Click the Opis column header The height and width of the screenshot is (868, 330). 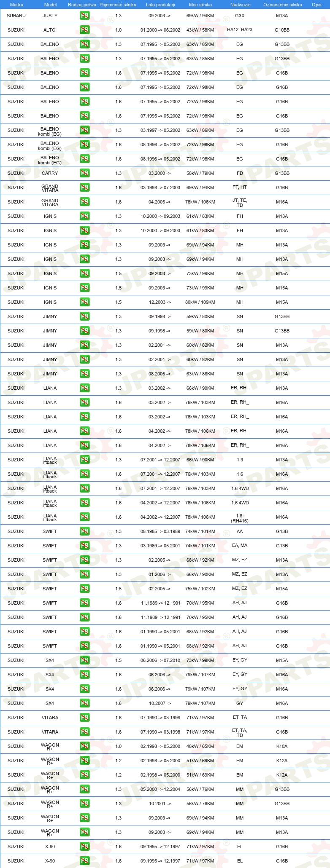pyautogui.click(x=316, y=5)
